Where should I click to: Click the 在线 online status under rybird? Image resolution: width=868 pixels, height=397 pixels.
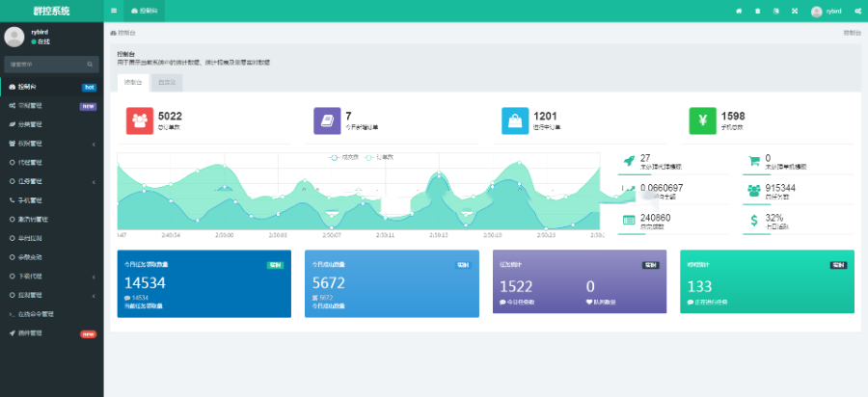click(41, 42)
